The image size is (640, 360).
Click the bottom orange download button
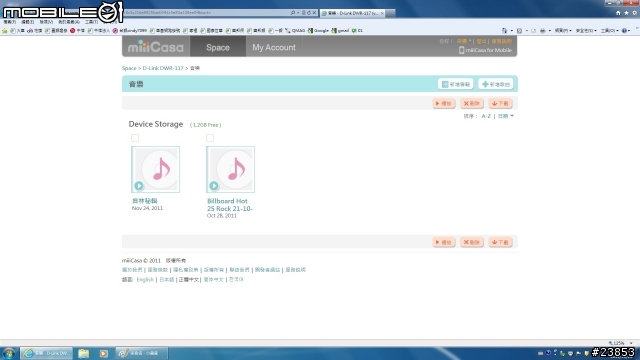tap(500, 242)
